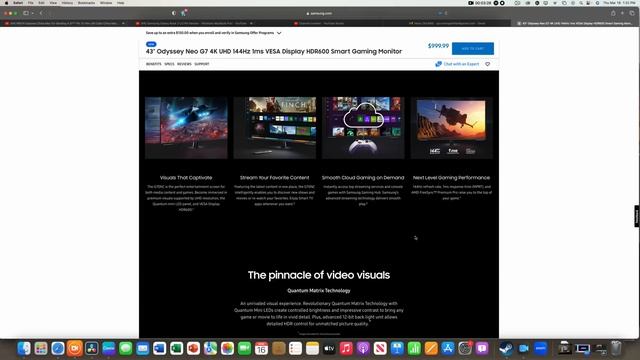This screenshot has width=640, height=360.
Task: Open the Safari menu in menu bar
Action: point(18,3)
